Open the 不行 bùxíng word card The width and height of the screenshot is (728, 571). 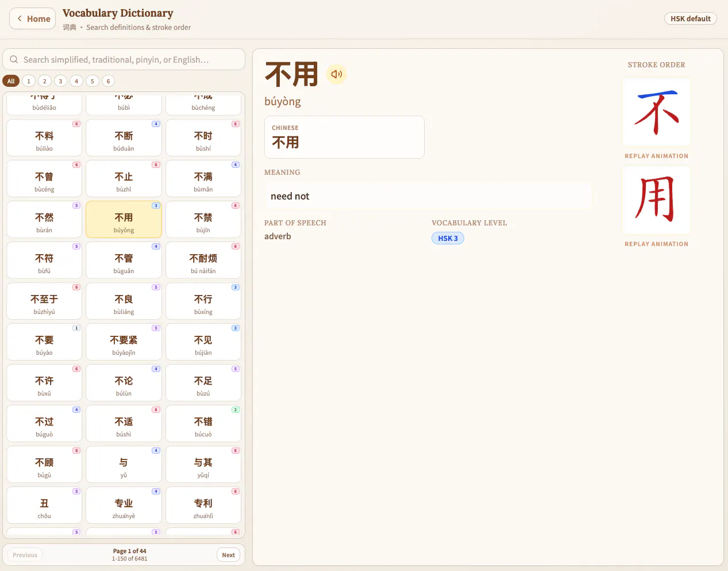203,301
